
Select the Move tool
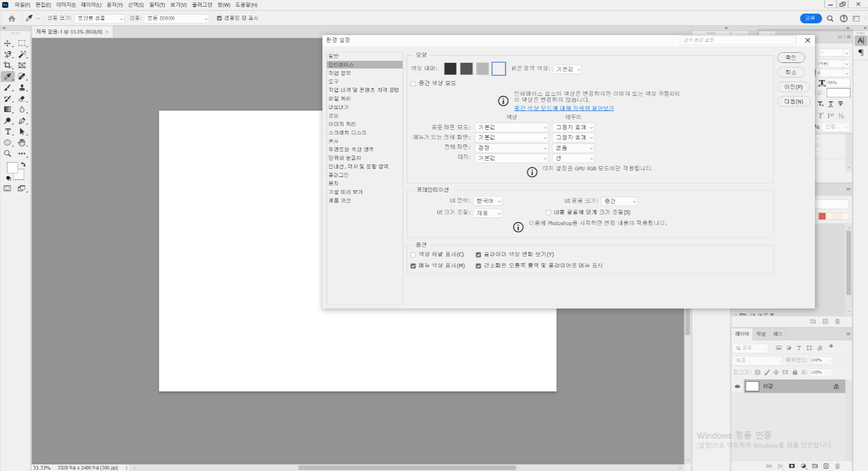8,44
